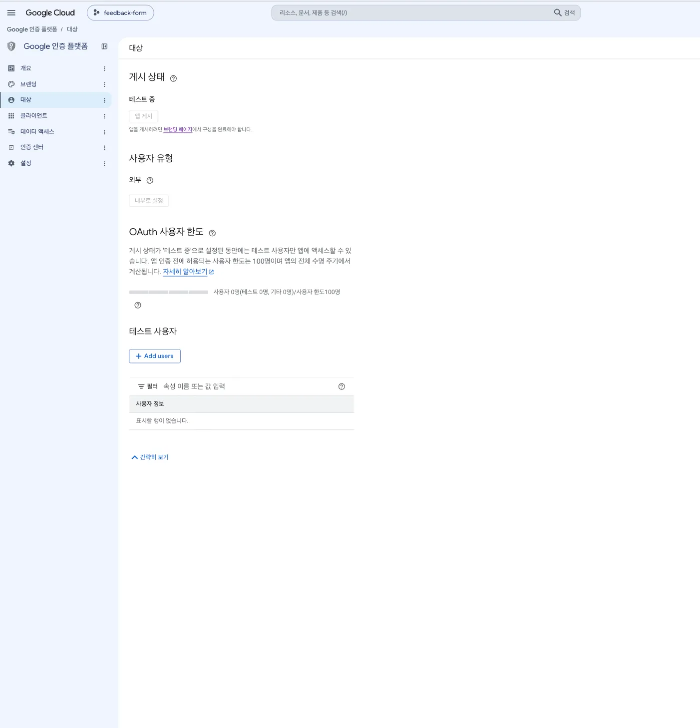Click the 대상 breadcrumb item
Screen dimensions: 700x728
pos(72,29)
